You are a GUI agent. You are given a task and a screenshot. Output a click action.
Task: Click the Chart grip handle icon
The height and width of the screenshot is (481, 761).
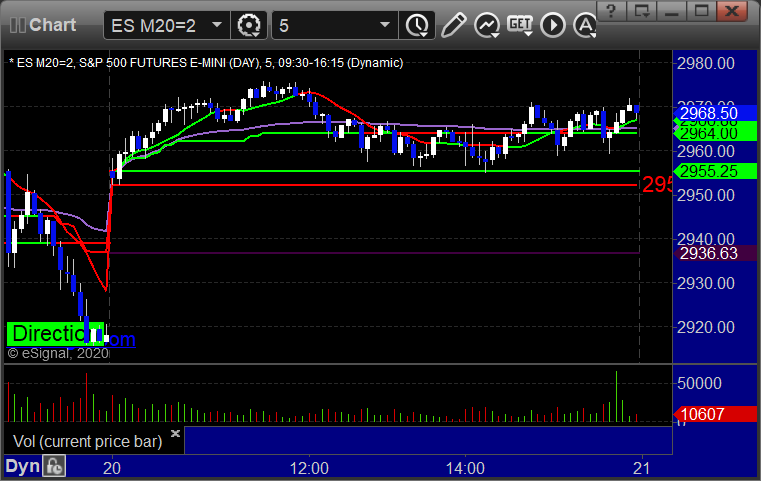coord(17,25)
